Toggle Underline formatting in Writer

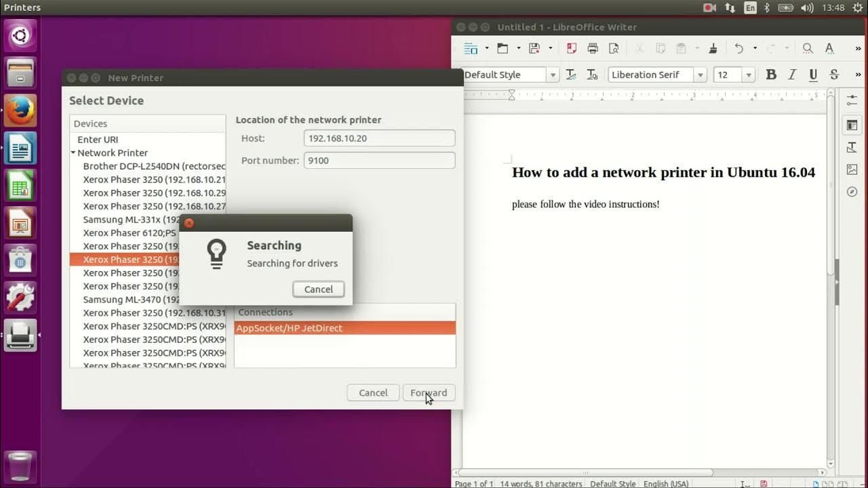tap(813, 75)
